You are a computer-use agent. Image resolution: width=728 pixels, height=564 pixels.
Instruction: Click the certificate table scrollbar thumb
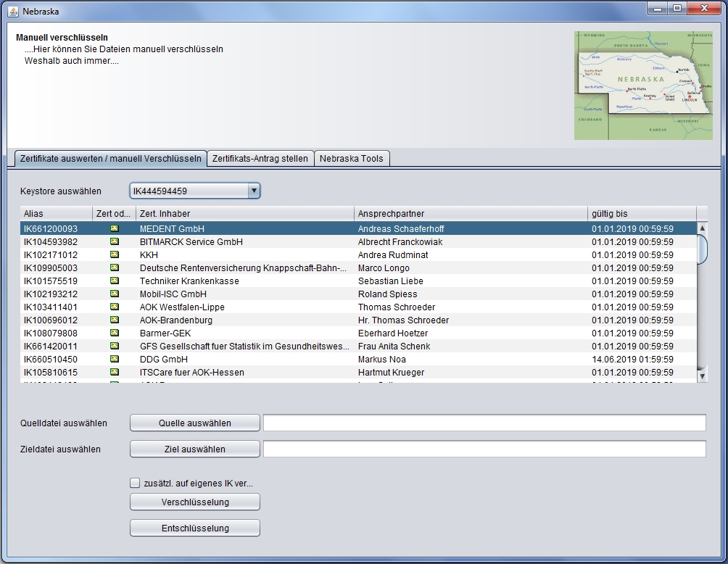click(702, 249)
